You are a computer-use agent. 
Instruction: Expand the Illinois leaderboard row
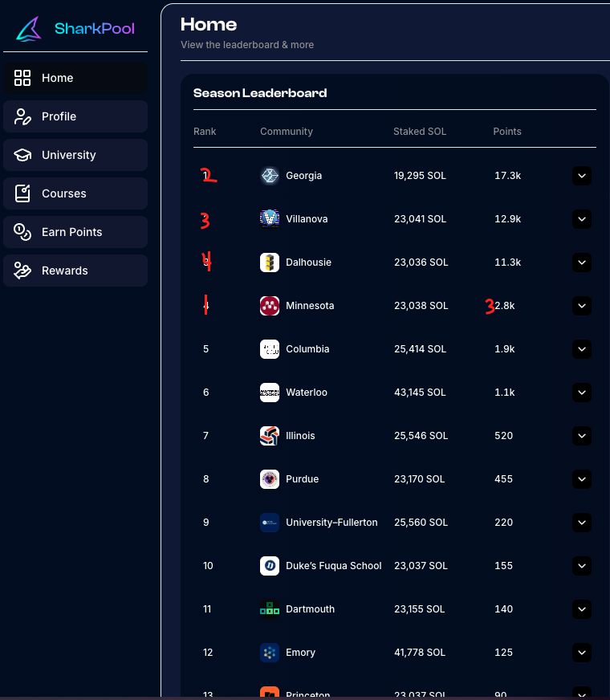click(582, 435)
